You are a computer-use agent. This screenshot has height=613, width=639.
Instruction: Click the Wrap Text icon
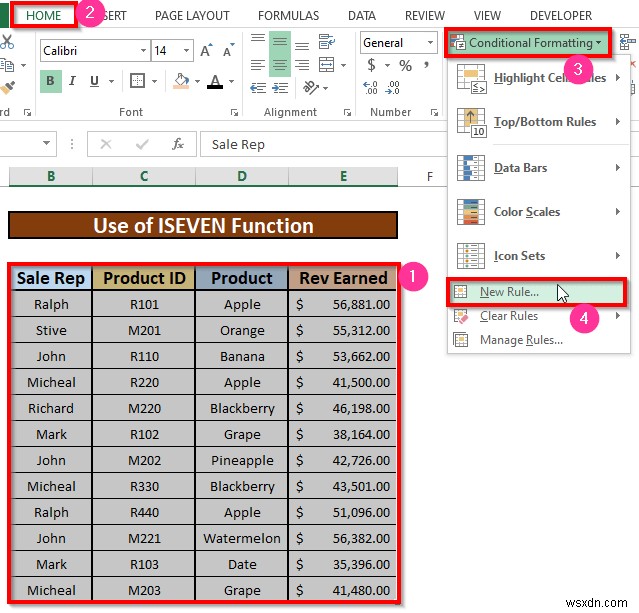tap(326, 42)
